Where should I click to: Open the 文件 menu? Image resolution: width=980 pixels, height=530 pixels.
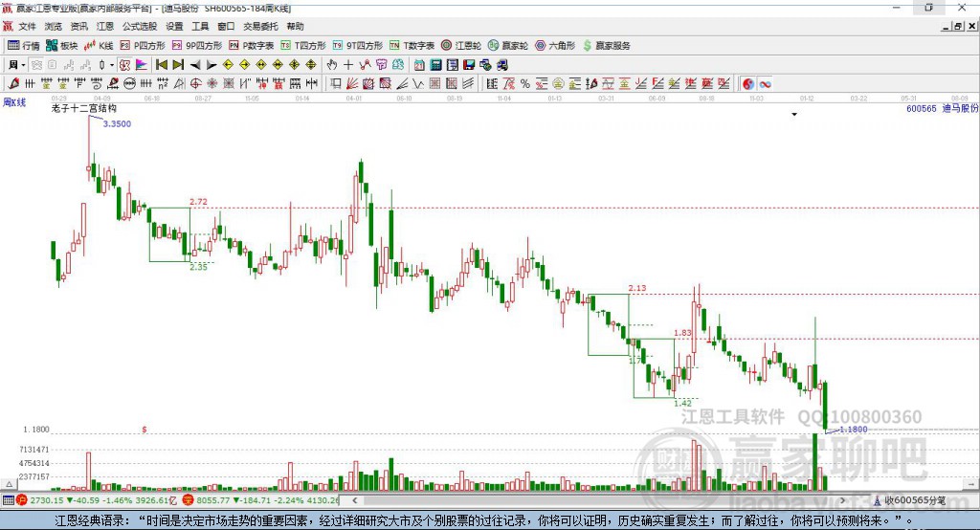click(x=27, y=26)
